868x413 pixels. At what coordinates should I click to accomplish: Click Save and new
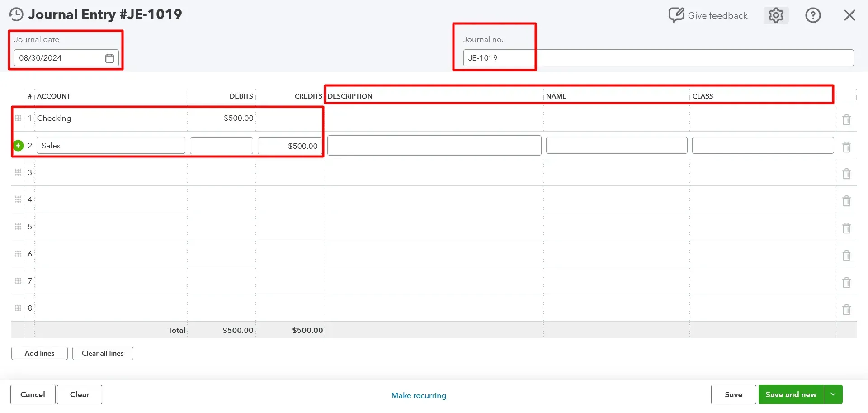tap(791, 394)
